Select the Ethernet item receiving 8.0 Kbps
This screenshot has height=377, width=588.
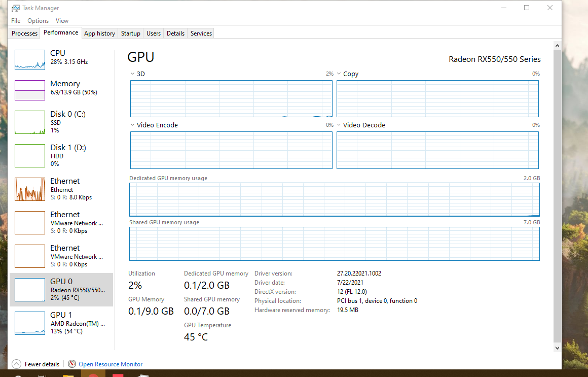click(61, 189)
